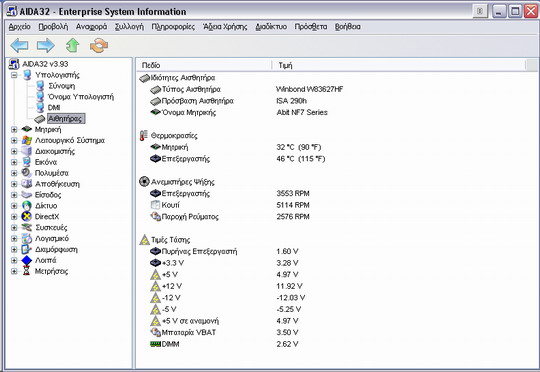Screen dimensions: 540x372
Task: Click the Εικόνα display icon
Action: [x=27, y=162]
